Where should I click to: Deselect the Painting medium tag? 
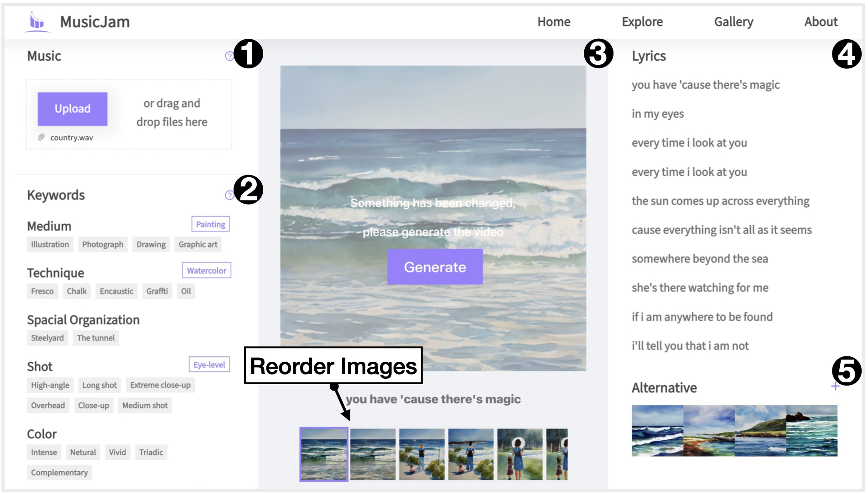point(210,224)
